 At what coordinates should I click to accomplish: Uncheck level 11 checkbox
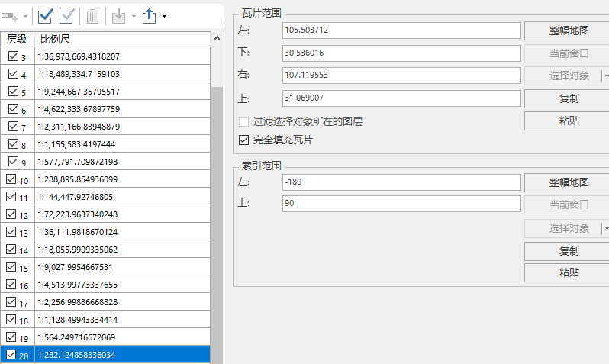pos(11,196)
